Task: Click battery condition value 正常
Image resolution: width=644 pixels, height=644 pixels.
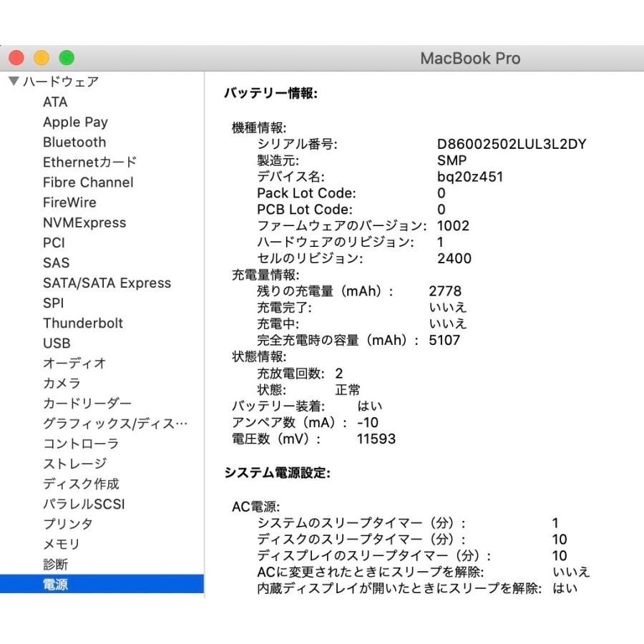Action: tap(348, 390)
